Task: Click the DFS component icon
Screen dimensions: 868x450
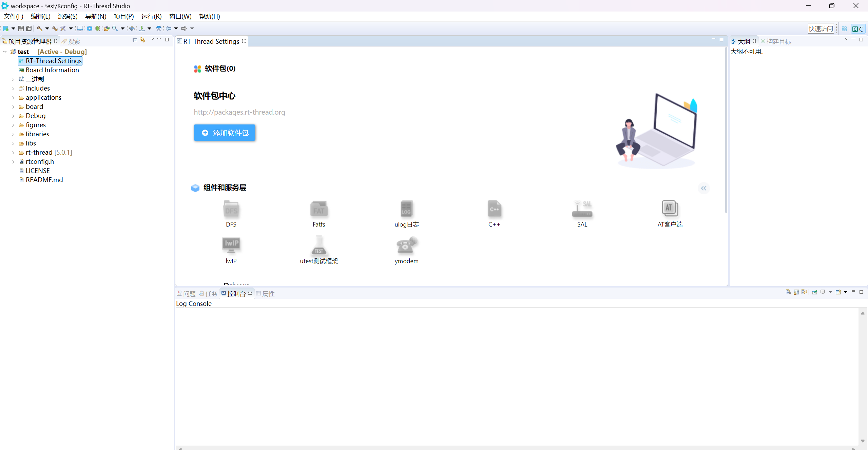Action: (x=231, y=209)
